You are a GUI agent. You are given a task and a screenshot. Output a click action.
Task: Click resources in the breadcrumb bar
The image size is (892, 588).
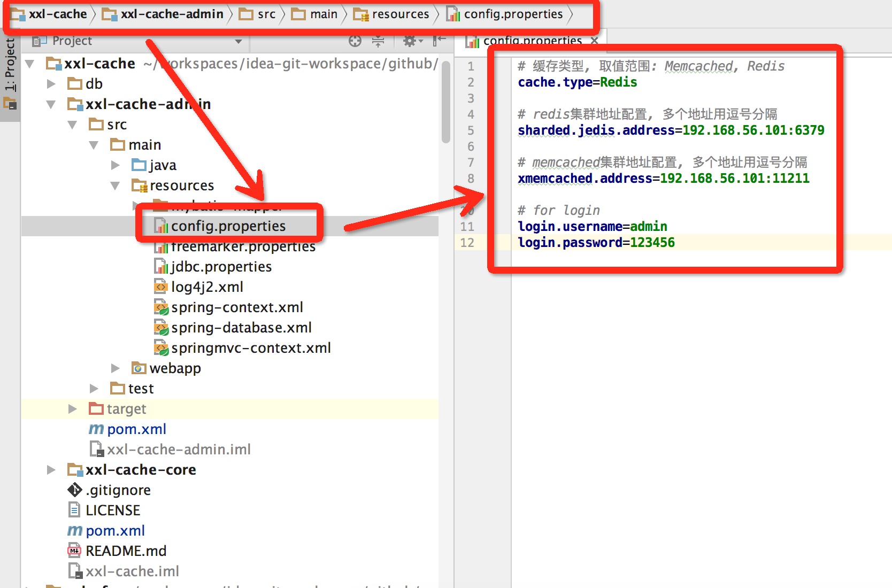point(401,14)
